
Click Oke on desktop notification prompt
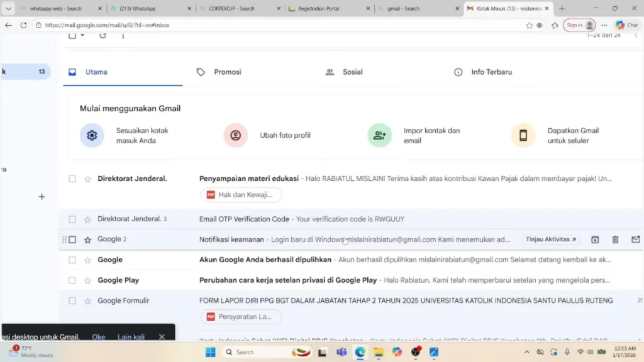point(99,337)
